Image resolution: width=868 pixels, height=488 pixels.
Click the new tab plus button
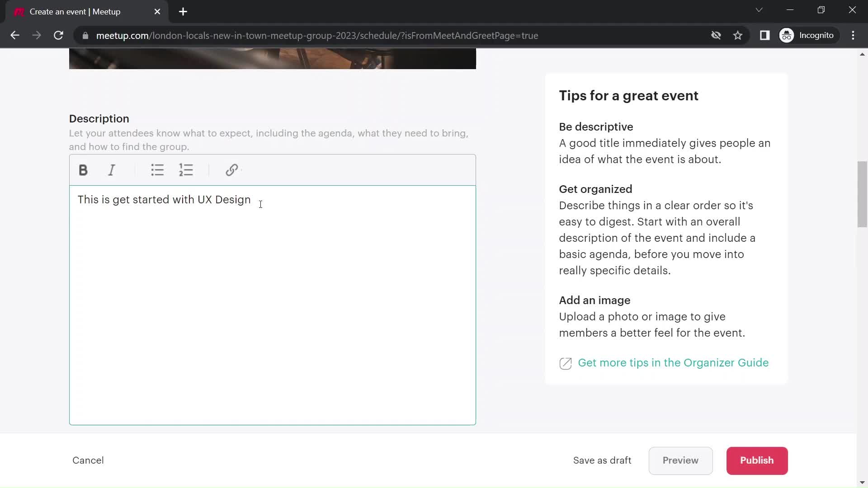pyautogui.click(x=183, y=11)
